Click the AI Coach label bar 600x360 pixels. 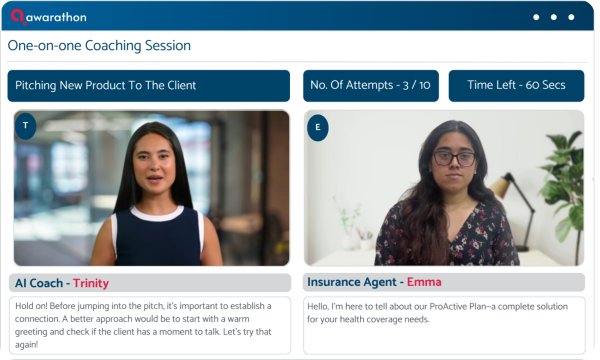click(x=150, y=283)
